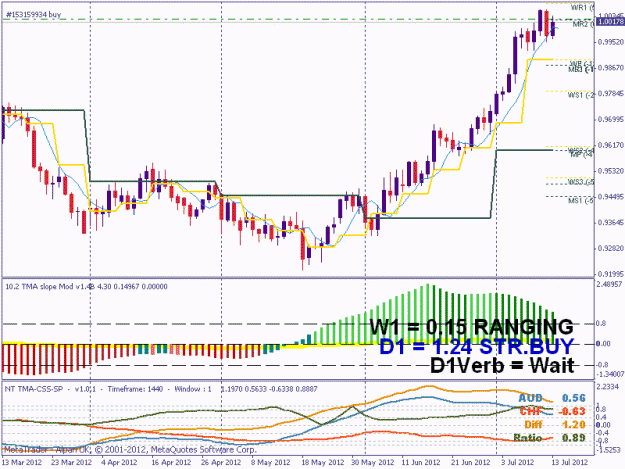The image size is (625, 469).
Task: Click price axis value 0.98670
Action: point(611,68)
